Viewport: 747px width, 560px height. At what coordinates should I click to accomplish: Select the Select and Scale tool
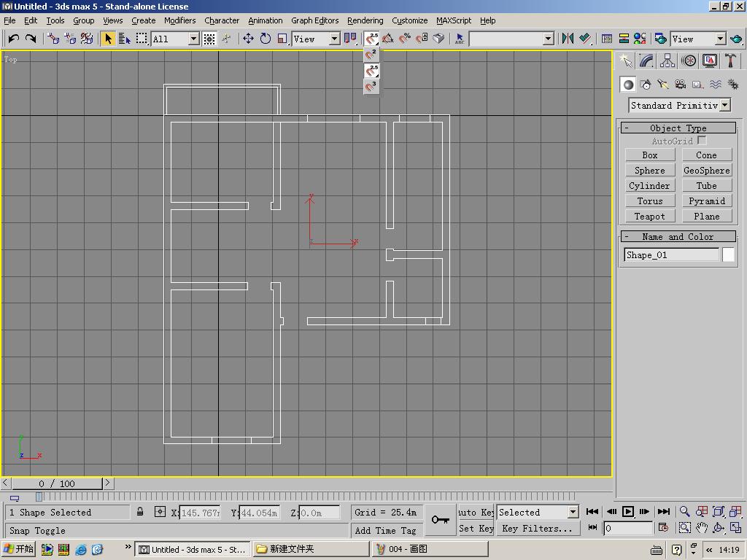point(282,39)
